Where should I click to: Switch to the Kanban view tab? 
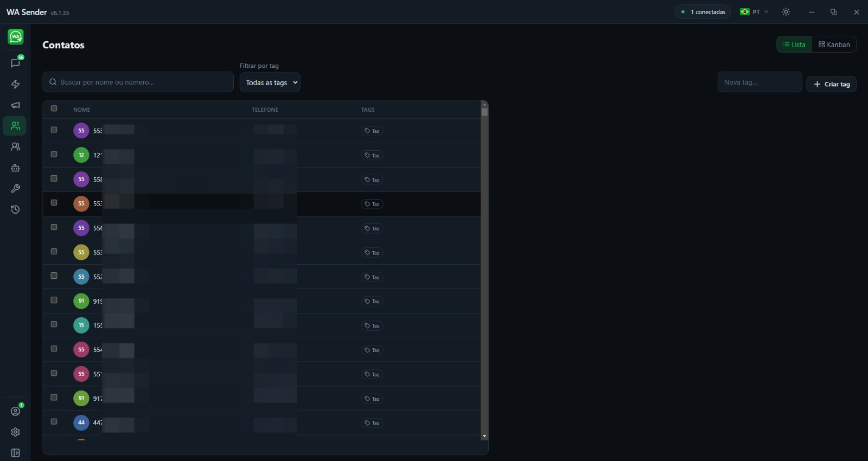(834, 44)
